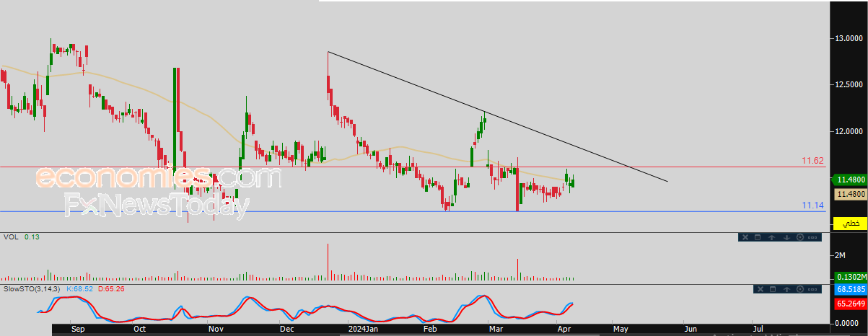Select the blue horizontal line at 11.14

[x=413, y=211]
